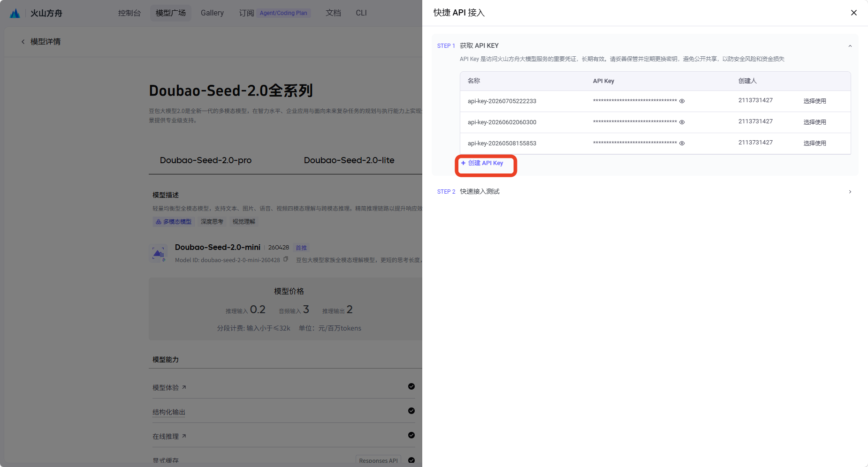
Task: Click api-key-20260602060300 name cell
Action: click(502, 122)
